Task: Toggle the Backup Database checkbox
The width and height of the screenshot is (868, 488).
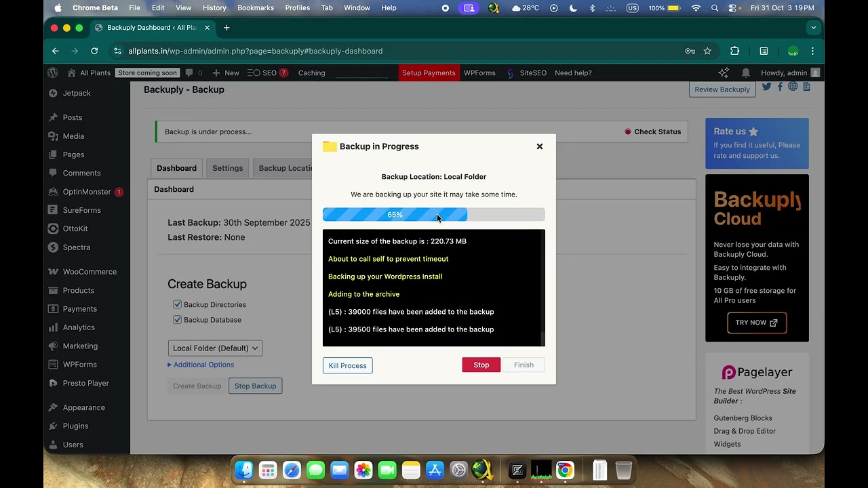Action: [x=177, y=319]
